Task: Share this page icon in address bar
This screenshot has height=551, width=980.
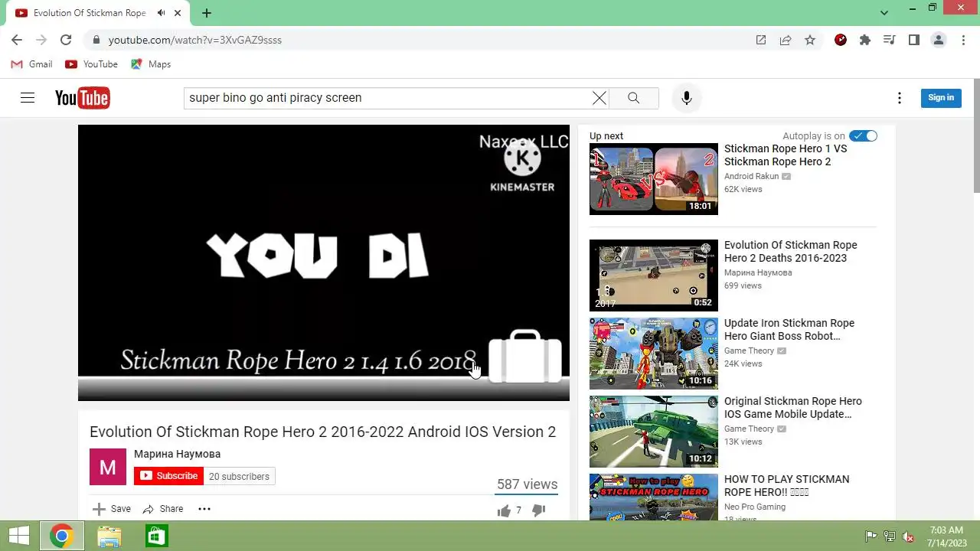Action: (786, 40)
